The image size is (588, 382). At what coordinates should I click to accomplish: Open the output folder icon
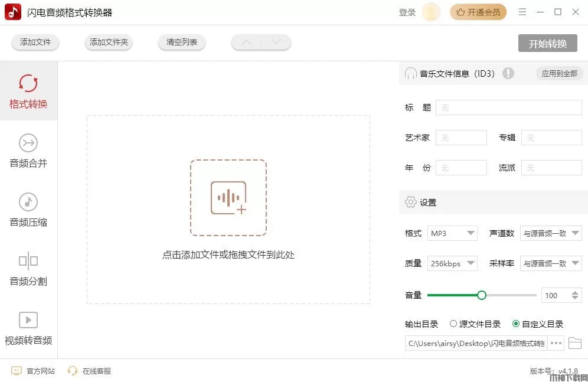574,343
